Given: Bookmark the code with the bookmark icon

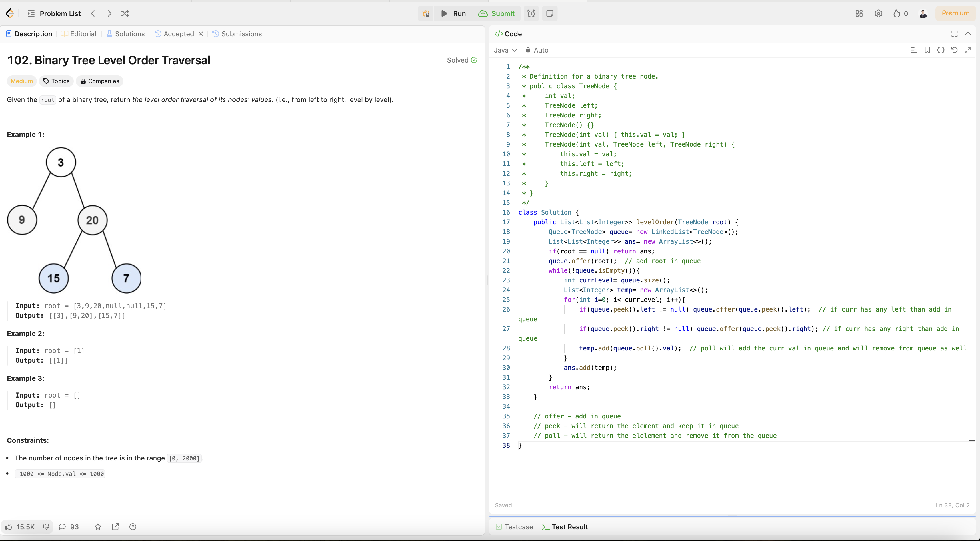Looking at the screenshot, I should 927,50.
